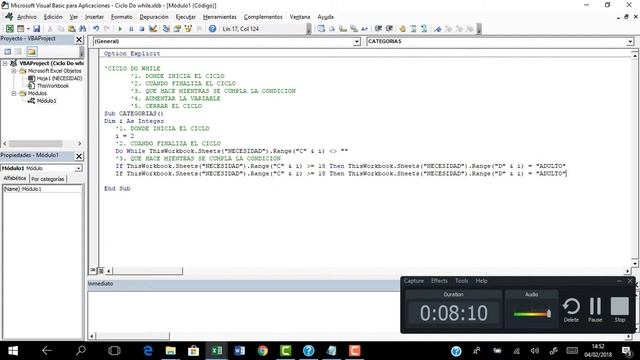Select ThisWorkbook in project tree
Screen dimensions: 640x360
click(x=48, y=86)
